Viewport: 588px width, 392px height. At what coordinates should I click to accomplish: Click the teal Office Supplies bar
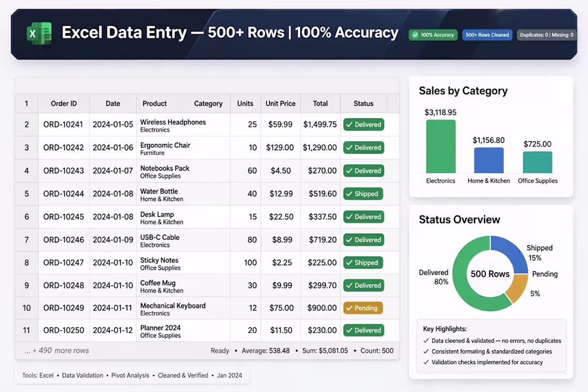click(x=537, y=162)
